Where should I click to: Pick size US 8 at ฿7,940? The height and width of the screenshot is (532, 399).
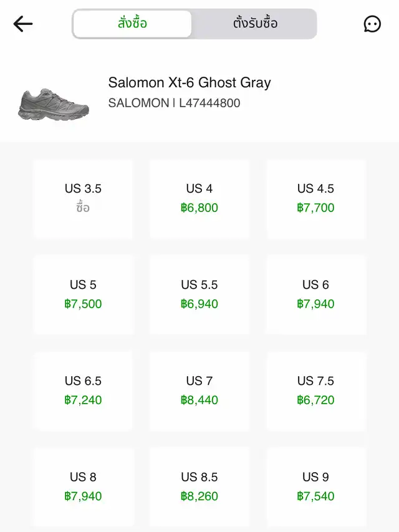(x=83, y=486)
